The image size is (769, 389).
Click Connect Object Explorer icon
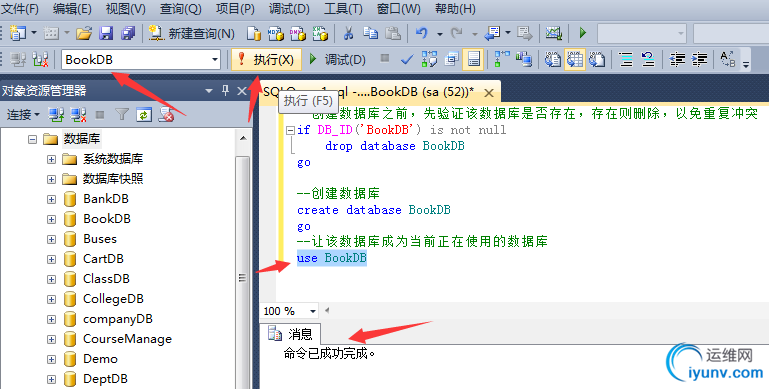pos(56,115)
